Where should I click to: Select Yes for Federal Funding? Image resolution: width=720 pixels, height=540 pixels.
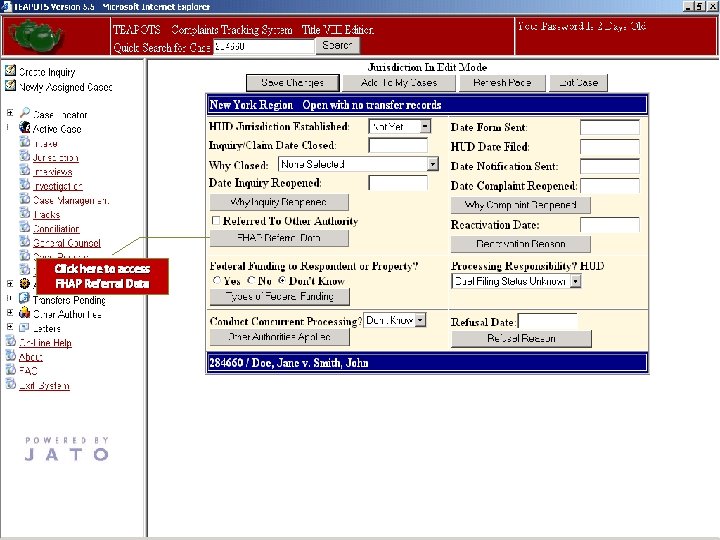point(217,280)
